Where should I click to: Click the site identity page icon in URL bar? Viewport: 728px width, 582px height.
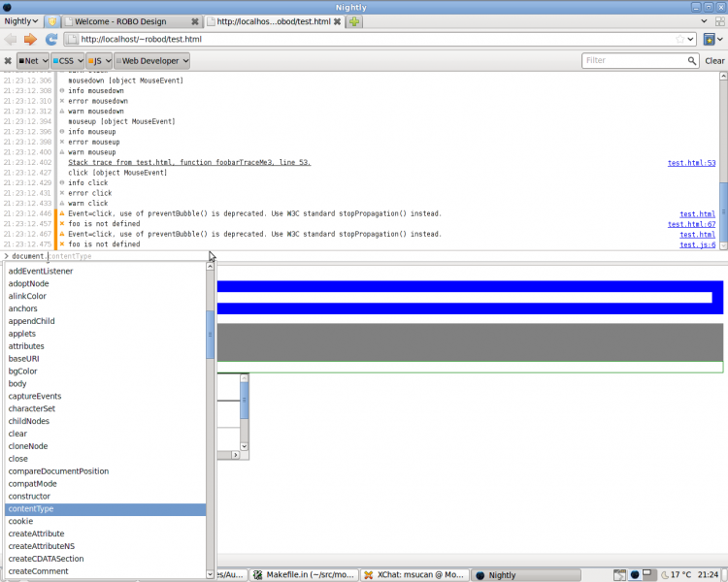[x=72, y=40]
